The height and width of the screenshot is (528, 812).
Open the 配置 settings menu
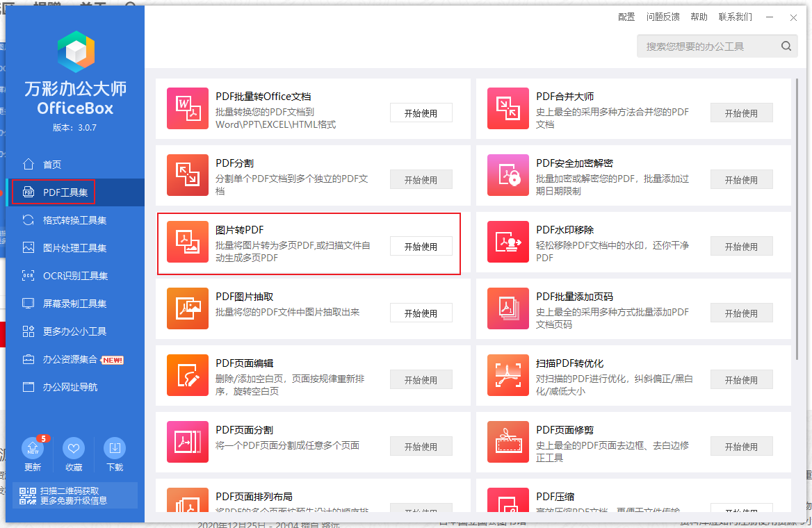626,17
